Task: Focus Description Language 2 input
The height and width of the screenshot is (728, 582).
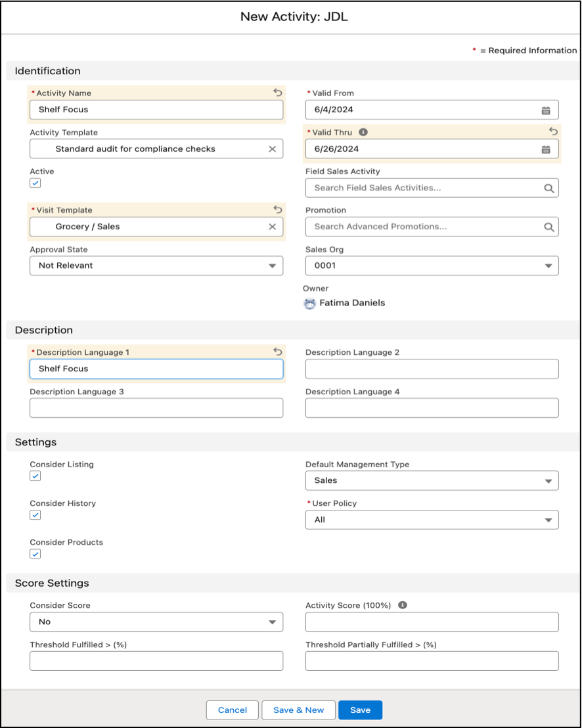Action: pyautogui.click(x=432, y=369)
